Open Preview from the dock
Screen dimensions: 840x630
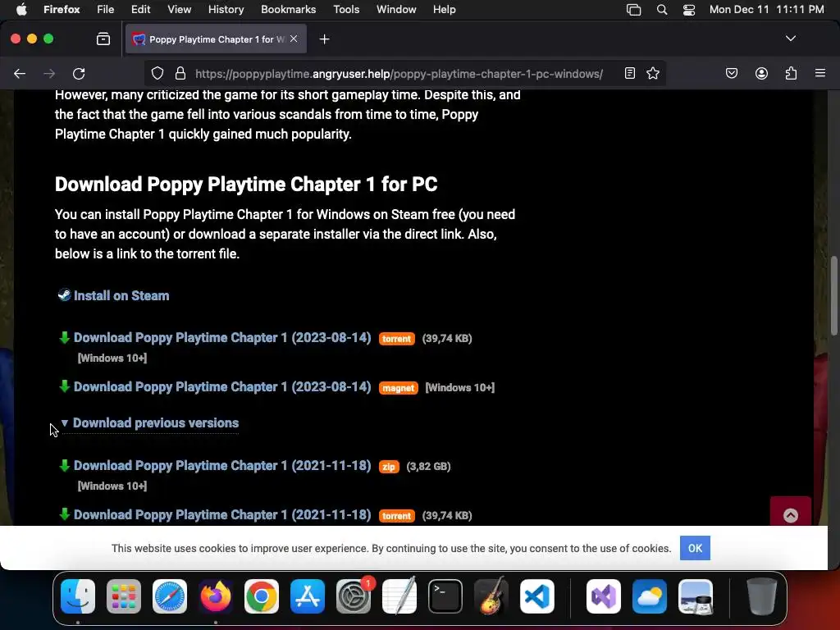(x=696, y=596)
